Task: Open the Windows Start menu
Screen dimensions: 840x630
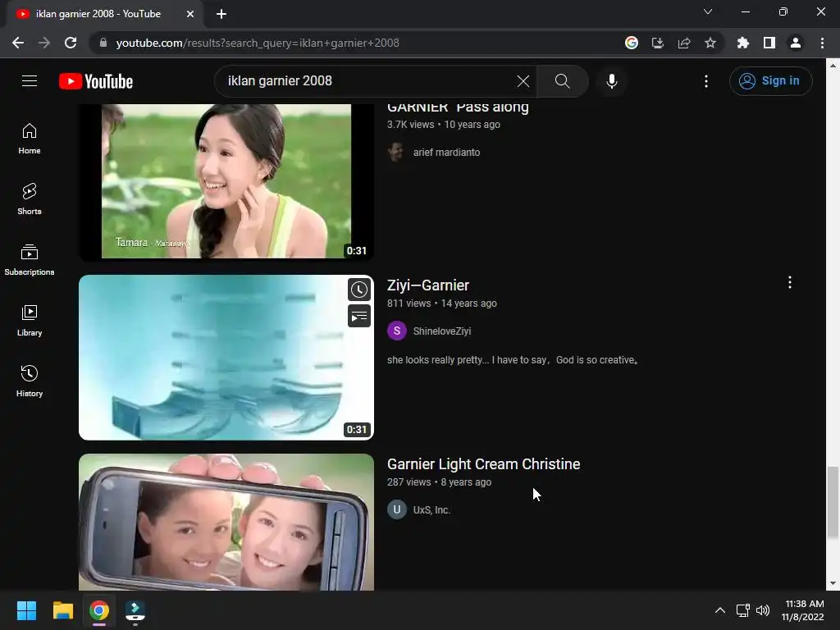Action: click(26, 610)
